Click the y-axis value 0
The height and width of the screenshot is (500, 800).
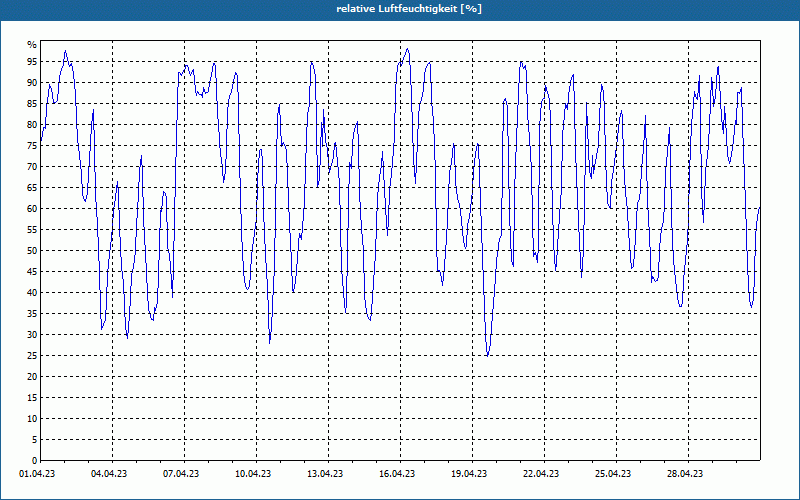click(x=35, y=461)
